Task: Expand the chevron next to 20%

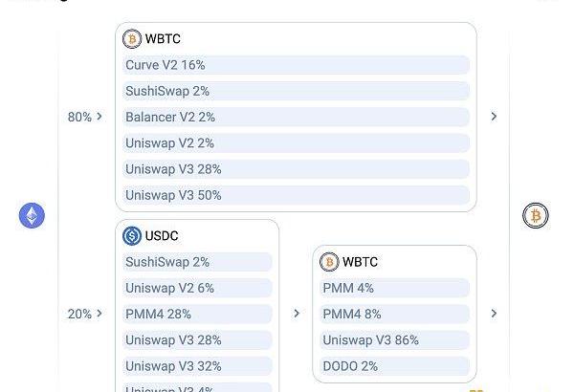Action: coord(99,314)
